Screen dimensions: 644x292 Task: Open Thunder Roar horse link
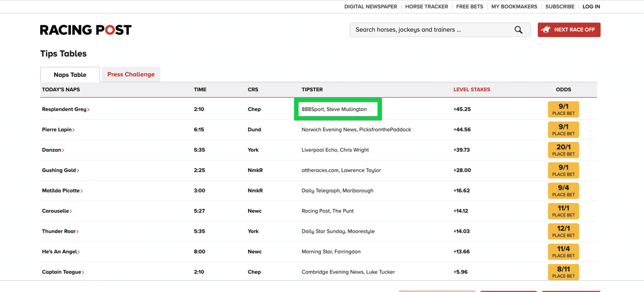[x=61, y=232]
